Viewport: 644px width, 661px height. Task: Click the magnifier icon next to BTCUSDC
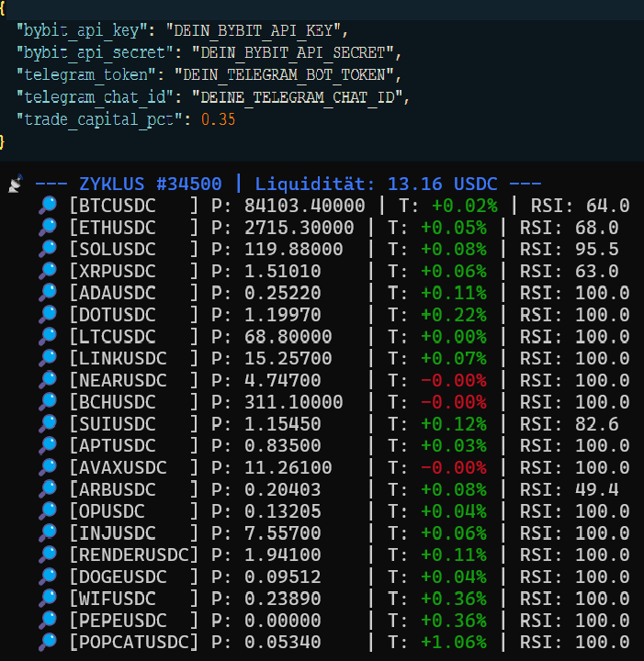[48, 206]
